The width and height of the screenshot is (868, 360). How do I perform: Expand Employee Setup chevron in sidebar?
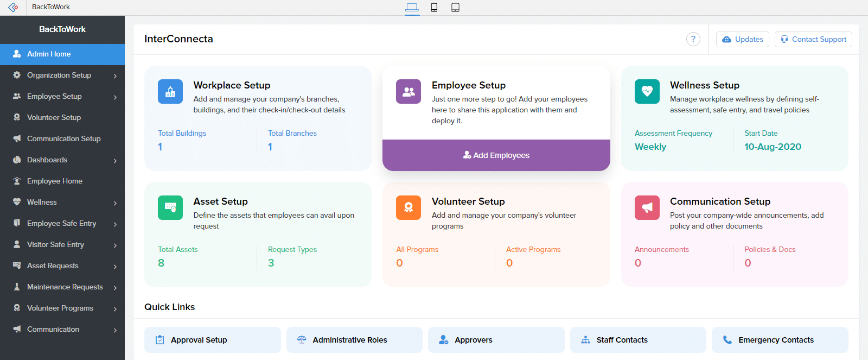[115, 97]
